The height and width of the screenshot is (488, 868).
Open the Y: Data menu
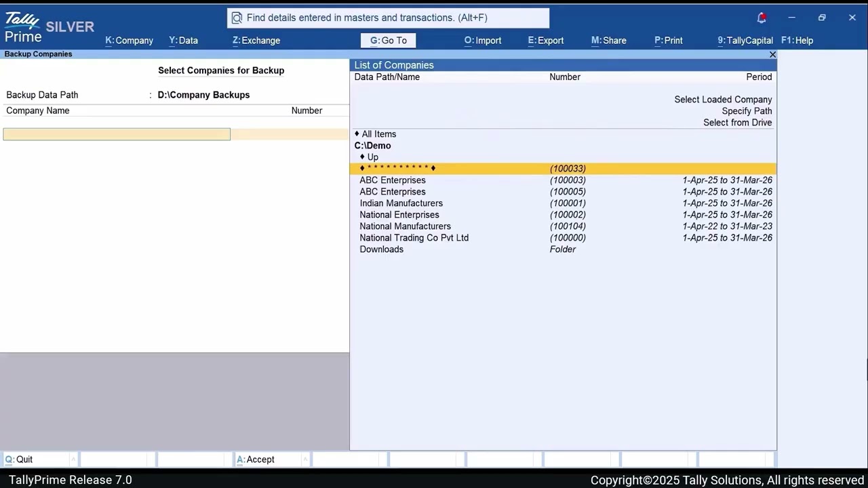183,41
